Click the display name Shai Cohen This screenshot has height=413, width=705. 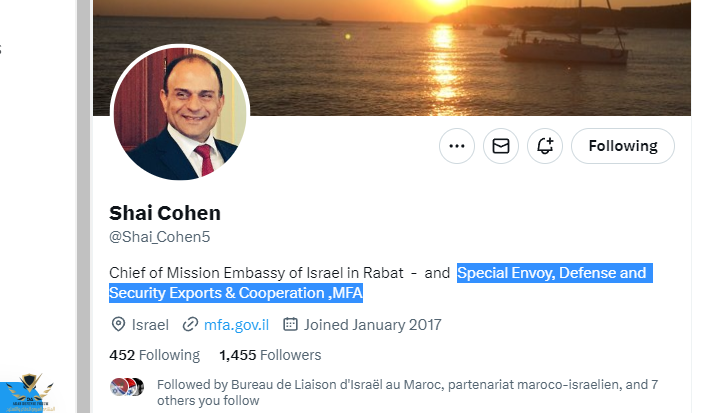click(164, 213)
